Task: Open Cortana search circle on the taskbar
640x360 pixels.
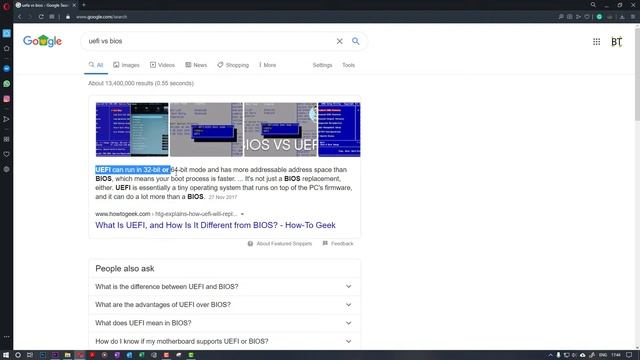Action: point(18,355)
